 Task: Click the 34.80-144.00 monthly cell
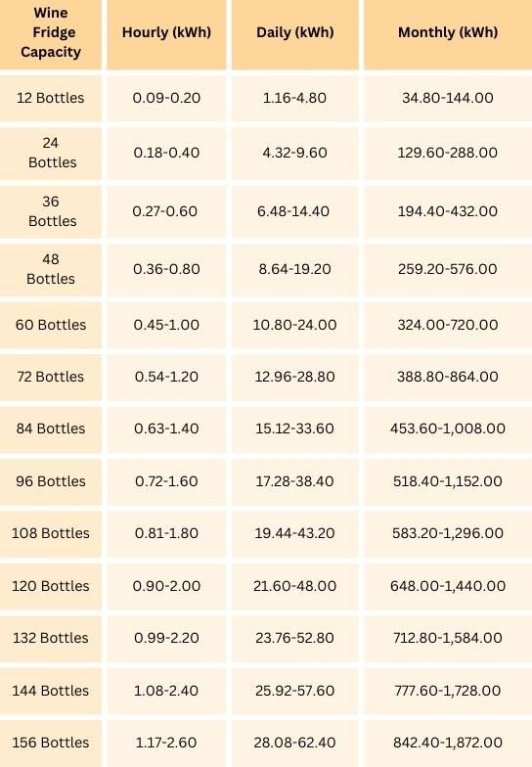tap(448, 98)
